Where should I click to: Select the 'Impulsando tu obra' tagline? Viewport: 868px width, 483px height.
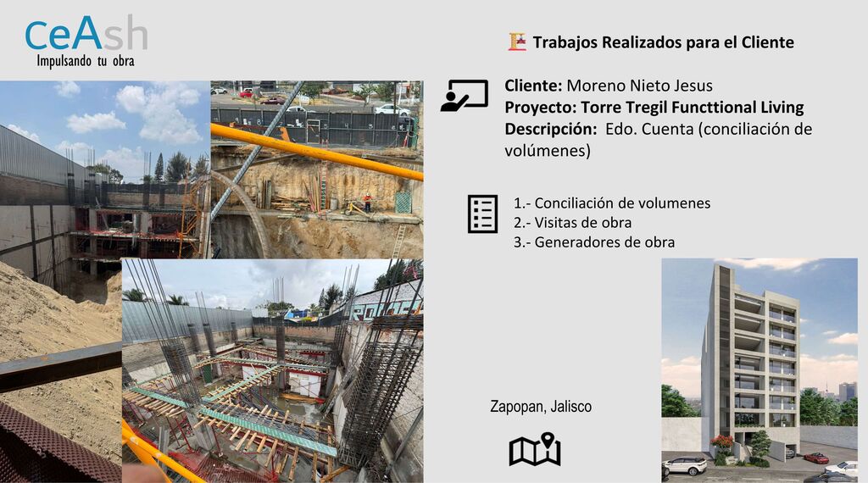click(x=85, y=62)
